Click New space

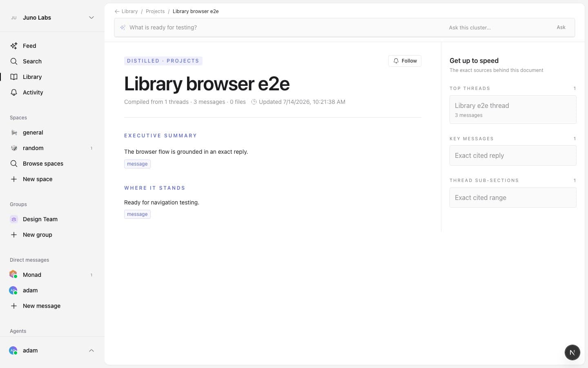point(38,179)
